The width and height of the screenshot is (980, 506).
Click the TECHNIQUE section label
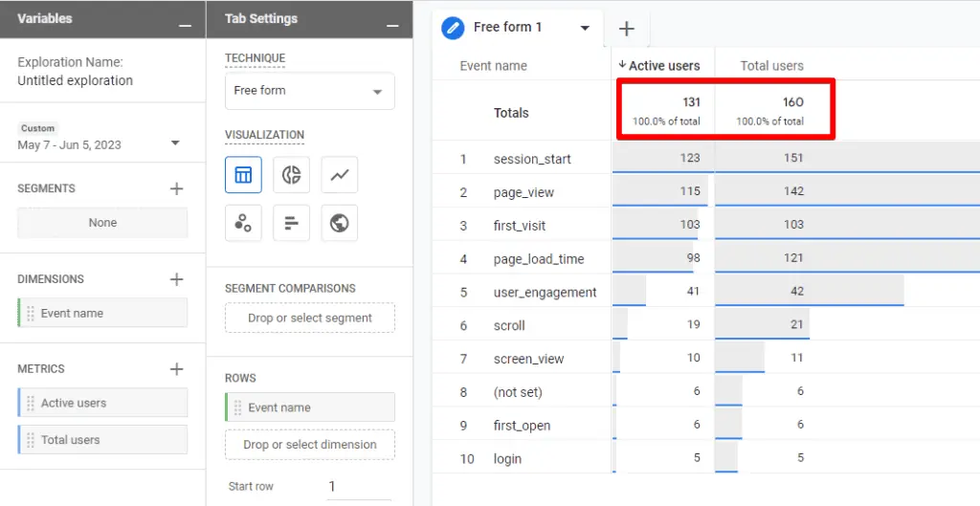pos(255,58)
